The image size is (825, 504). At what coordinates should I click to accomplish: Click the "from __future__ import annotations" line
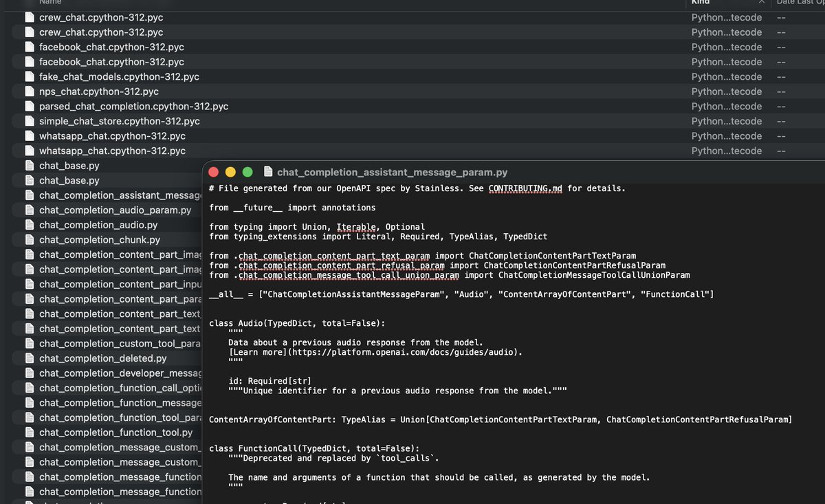click(292, 208)
